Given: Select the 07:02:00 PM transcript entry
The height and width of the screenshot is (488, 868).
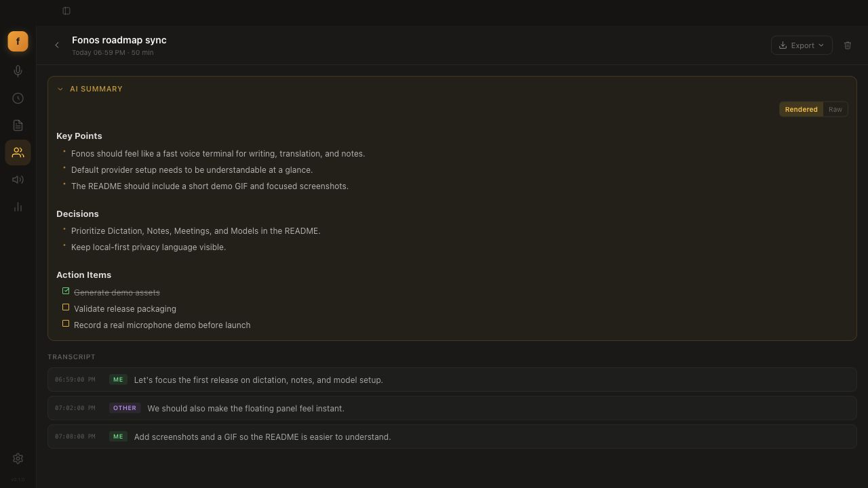Looking at the screenshot, I should 452,408.
